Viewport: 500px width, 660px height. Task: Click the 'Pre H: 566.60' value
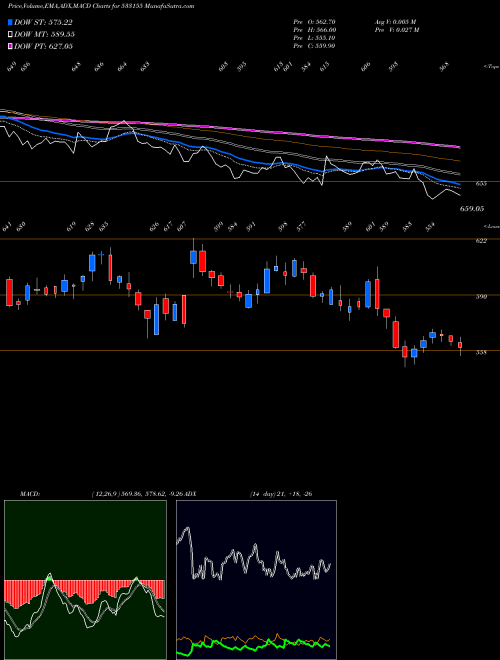[x=315, y=30]
